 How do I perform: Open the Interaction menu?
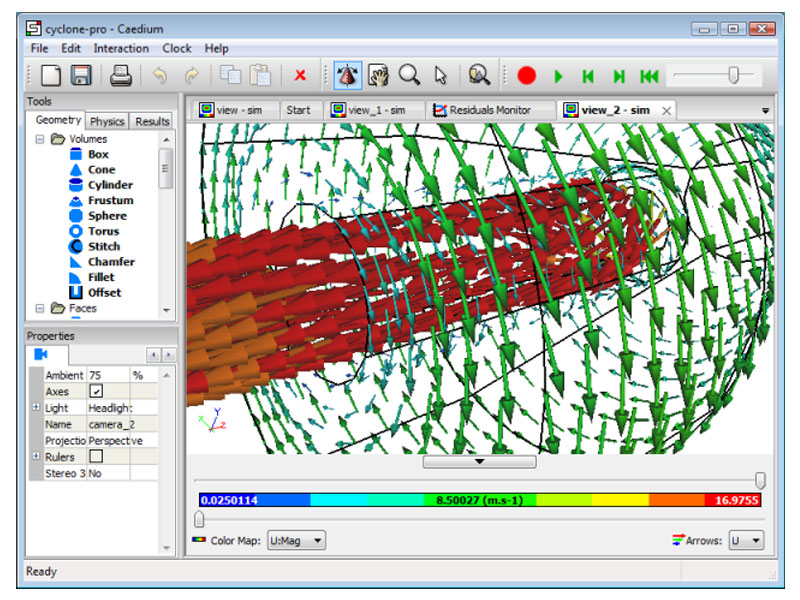[x=121, y=48]
